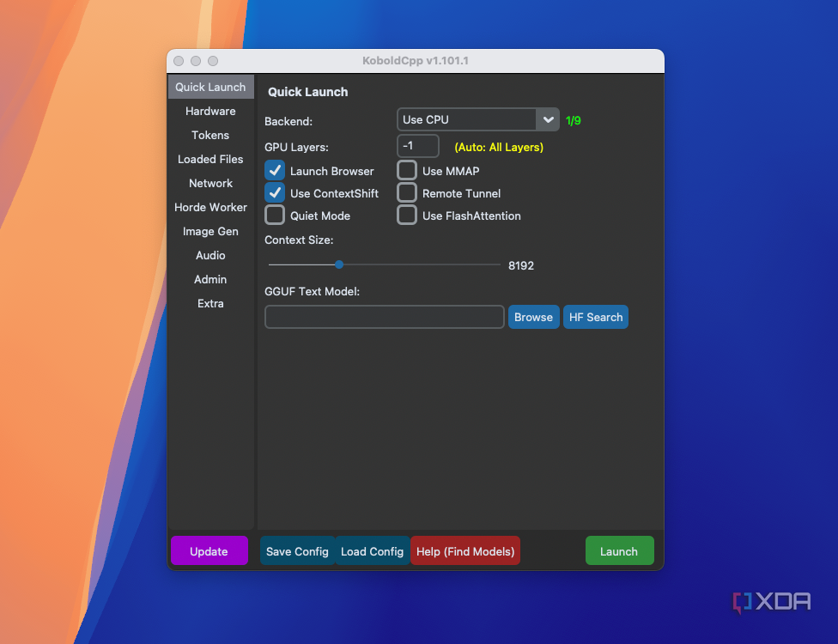
Task: Close the KoboldCpp window
Action: tap(179, 61)
